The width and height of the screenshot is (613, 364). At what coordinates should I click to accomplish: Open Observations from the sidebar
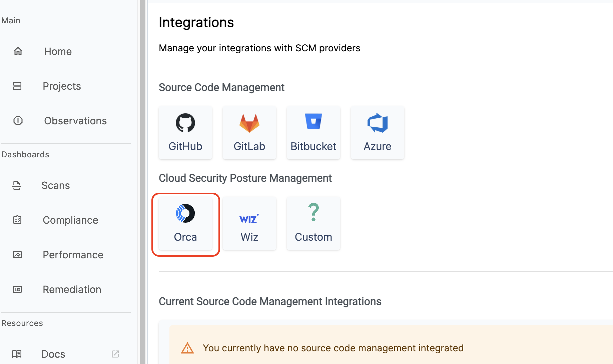(75, 121)
